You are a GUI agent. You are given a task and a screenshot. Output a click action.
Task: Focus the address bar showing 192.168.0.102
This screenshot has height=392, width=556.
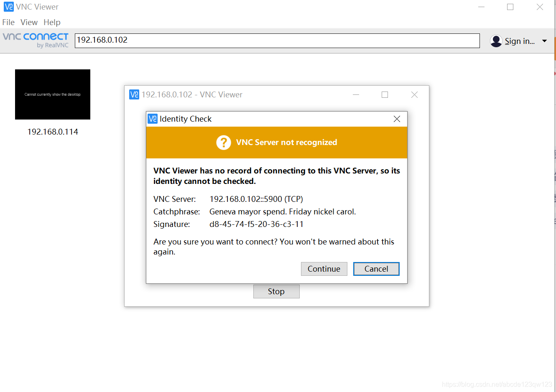[x=277, y=41]
